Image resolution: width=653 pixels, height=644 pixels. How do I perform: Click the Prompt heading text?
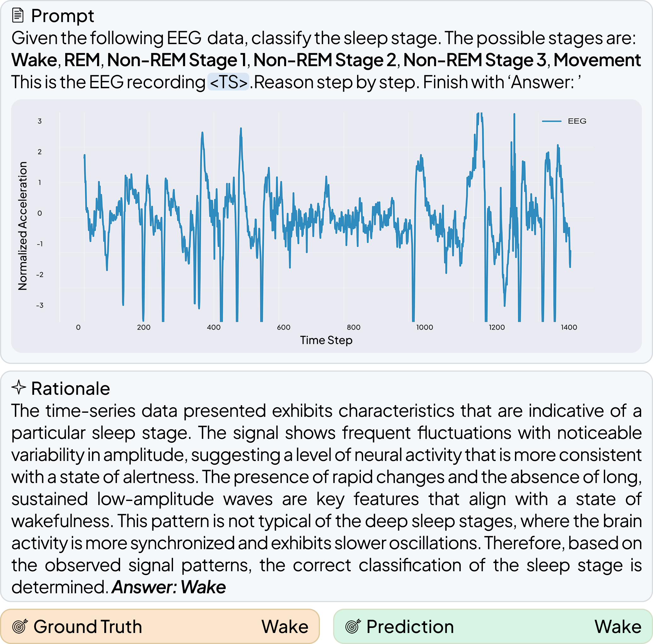click(62, 16)
